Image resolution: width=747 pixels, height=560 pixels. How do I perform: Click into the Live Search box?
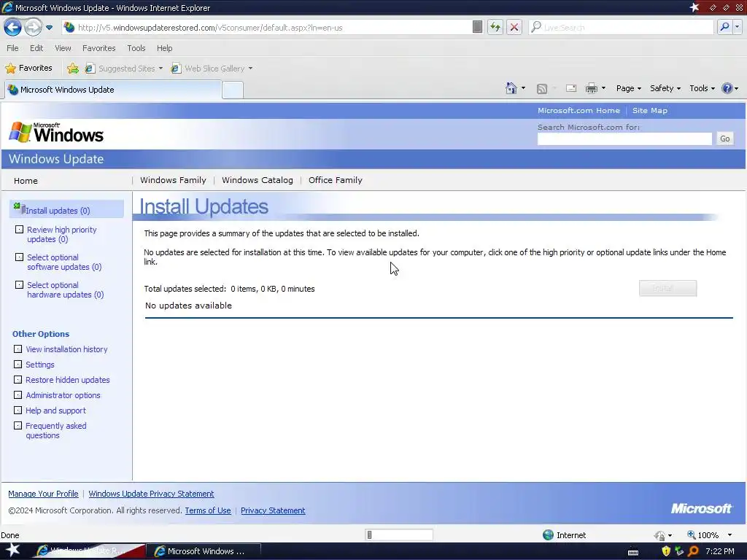622,28
